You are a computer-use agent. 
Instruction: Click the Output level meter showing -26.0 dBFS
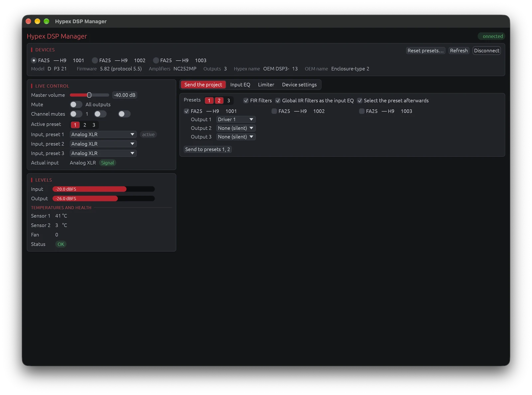104,198
